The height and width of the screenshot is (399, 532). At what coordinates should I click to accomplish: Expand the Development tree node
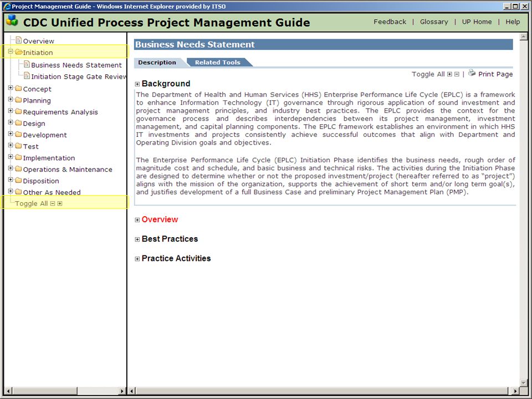click(11, 134)
